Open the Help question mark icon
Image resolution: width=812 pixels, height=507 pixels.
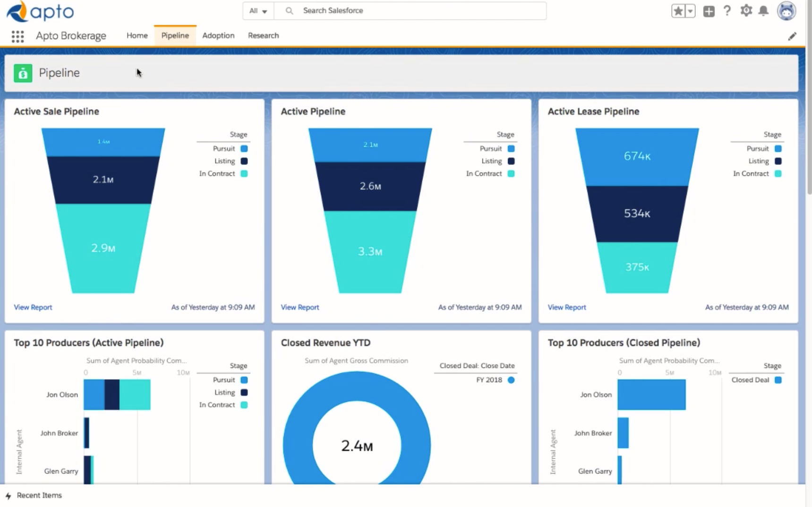click(x=727, y=11)
